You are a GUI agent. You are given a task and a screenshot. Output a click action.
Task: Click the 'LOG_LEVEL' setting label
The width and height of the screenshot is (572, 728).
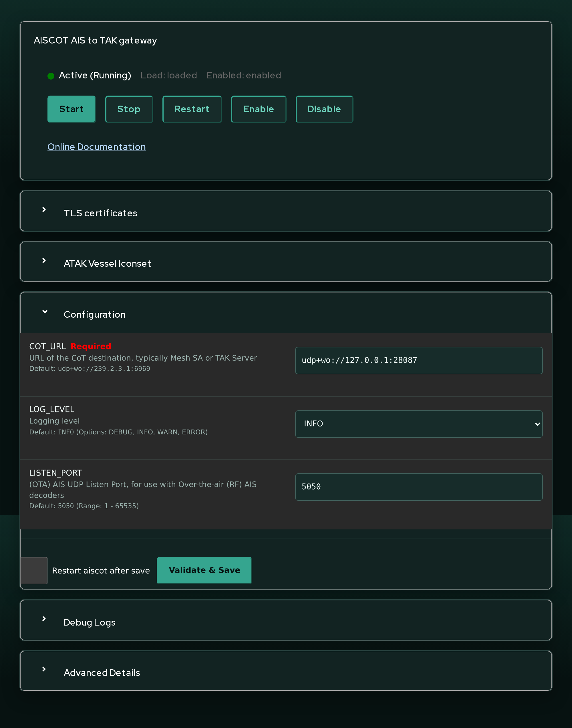52,409
